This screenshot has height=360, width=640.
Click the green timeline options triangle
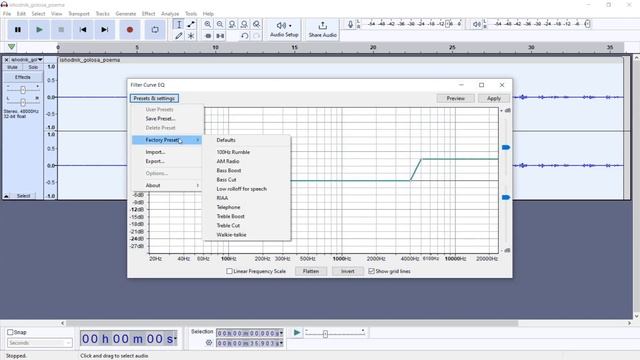coord(11,47)
